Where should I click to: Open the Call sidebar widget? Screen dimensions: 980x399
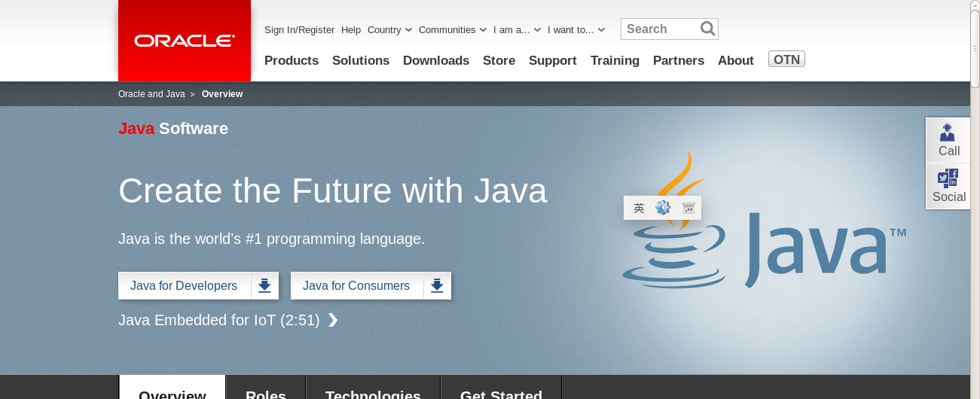[948, 141]
